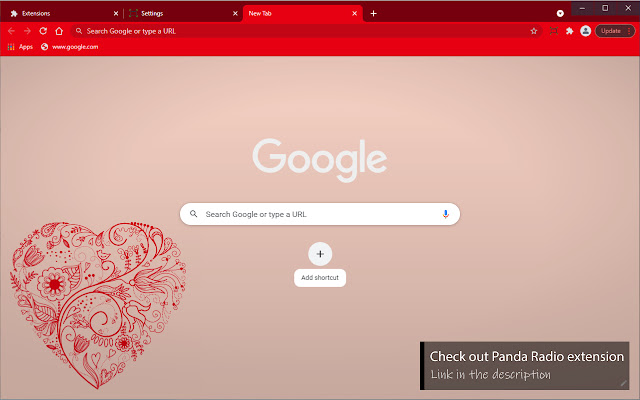Open the Apps bookmark shortcut
The width and height of the screenshot is (640, 400).
click(x=20, y=47)
